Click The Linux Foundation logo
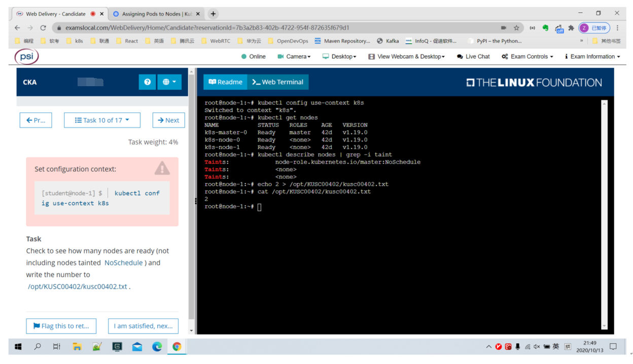The width and height of the screenshot is (633, 364). click(534, 82)
